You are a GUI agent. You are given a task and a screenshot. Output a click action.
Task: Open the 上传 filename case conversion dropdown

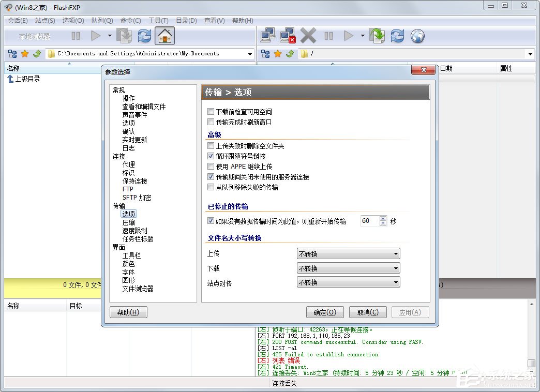396,253
